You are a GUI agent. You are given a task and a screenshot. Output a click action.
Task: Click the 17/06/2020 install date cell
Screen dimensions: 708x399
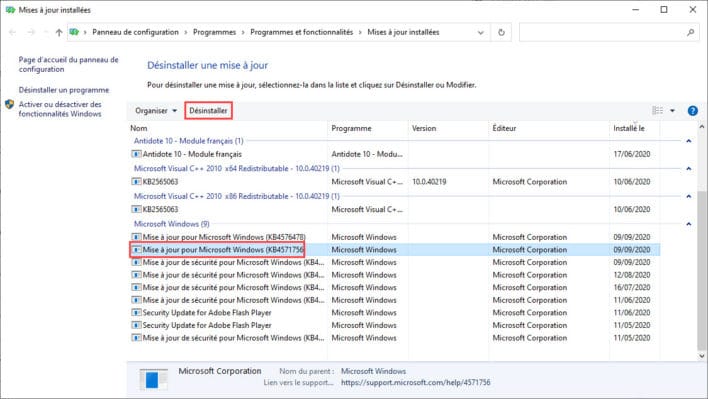[x=632, y=154]
